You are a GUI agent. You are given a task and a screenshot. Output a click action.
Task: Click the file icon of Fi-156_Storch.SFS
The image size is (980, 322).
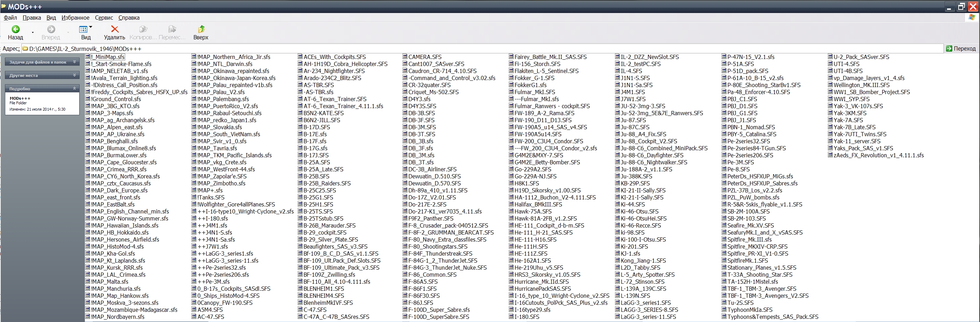click(511, 64)
